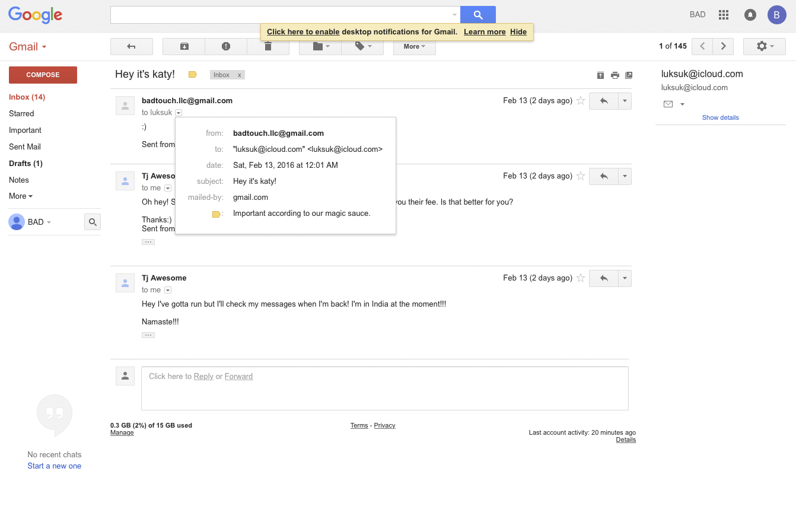Image resolution: width=796 pixels, height=532 pixels.
Task: Click Reply link in reply box
Action: click(x=203, y=377)
